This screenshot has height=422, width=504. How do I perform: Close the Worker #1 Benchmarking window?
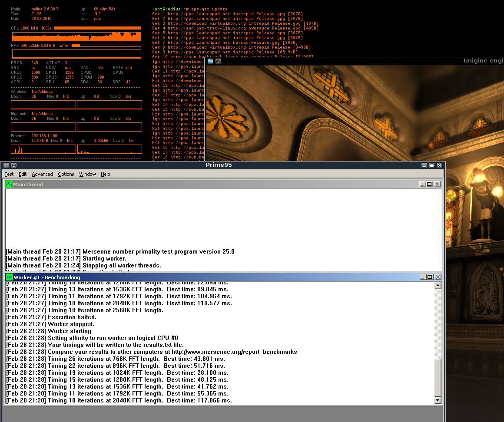[438, 277]
